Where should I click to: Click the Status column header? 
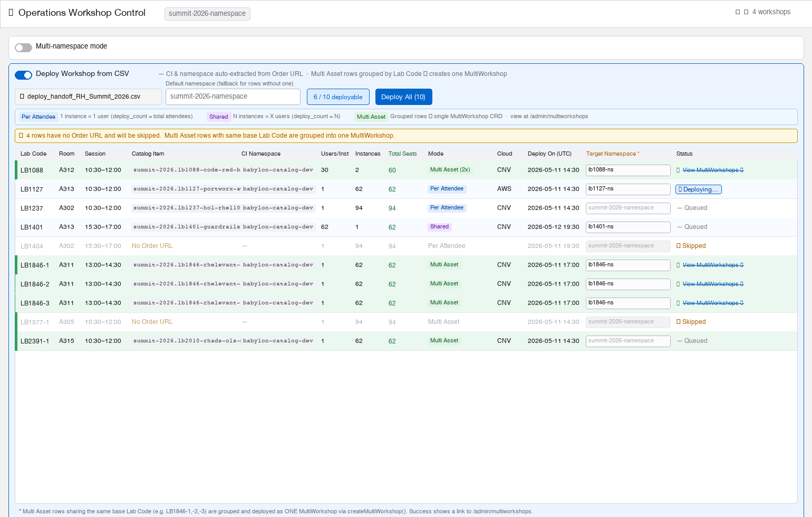tap(684, 154)
